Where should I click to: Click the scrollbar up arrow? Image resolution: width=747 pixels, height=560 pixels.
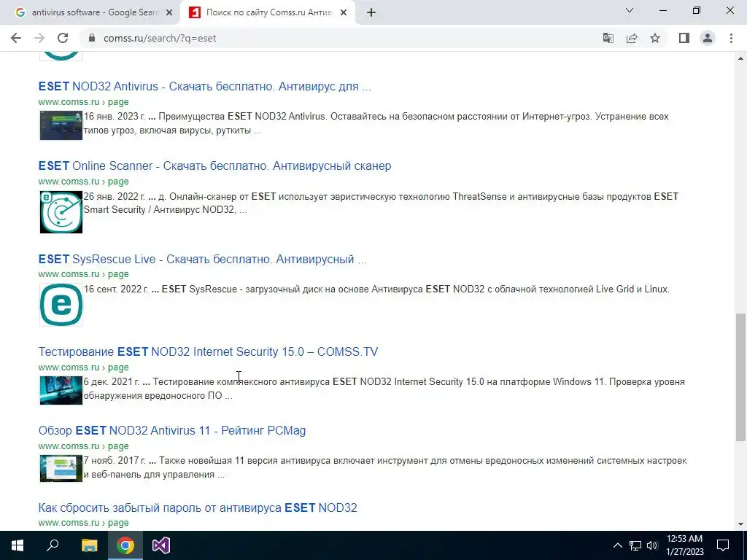point(740,58)
